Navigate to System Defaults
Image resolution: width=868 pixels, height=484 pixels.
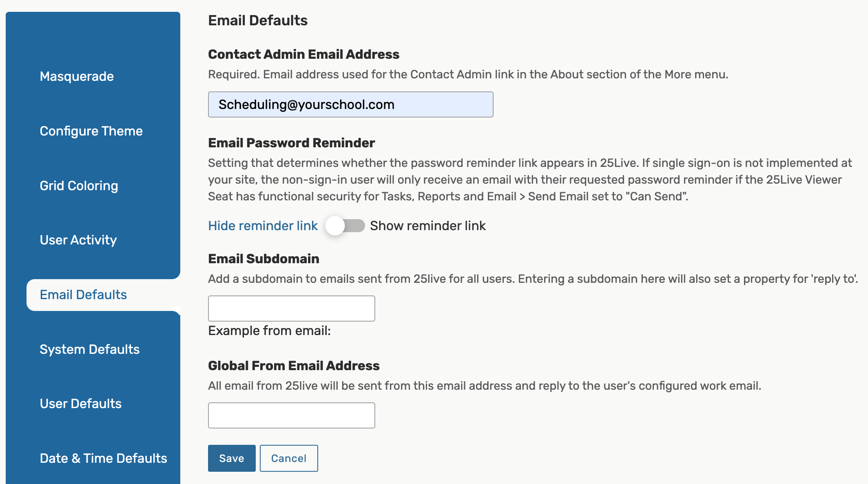pyautogui.click(x=89, y=349)
